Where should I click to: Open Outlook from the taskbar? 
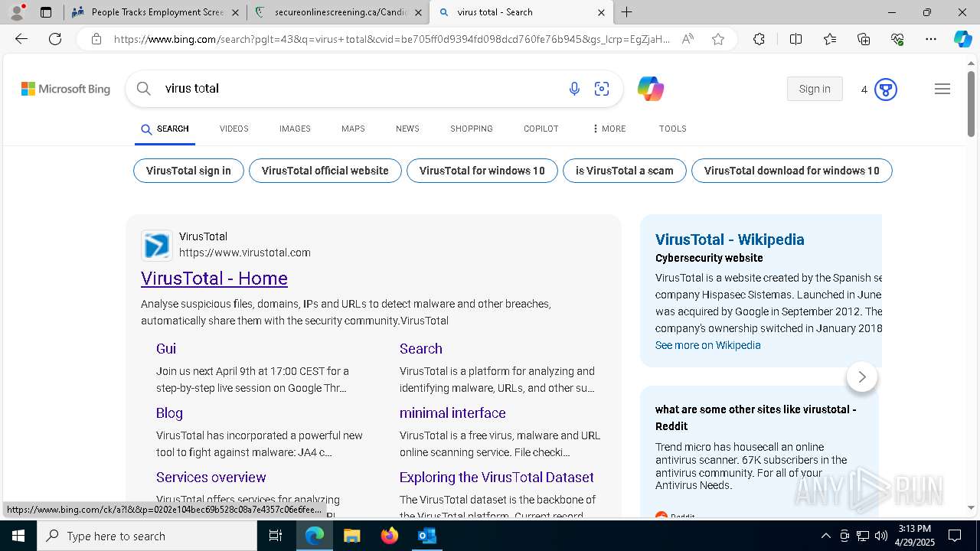point(426,536)
